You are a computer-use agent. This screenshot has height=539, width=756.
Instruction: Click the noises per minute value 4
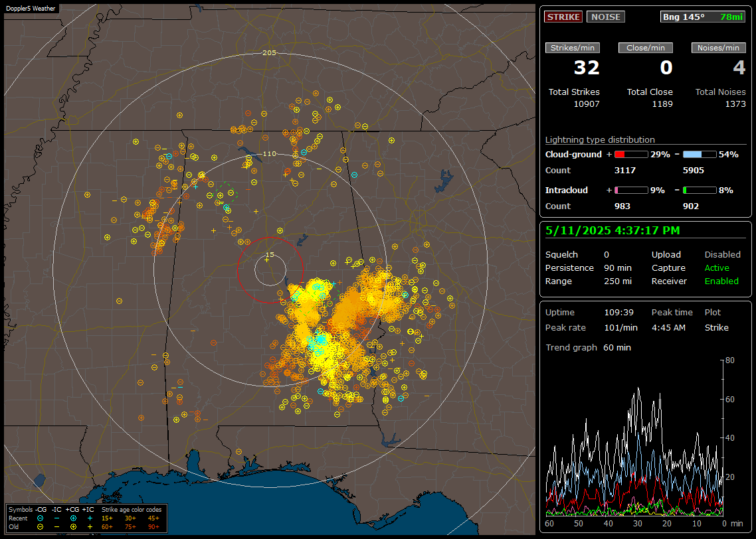(739, 68)
